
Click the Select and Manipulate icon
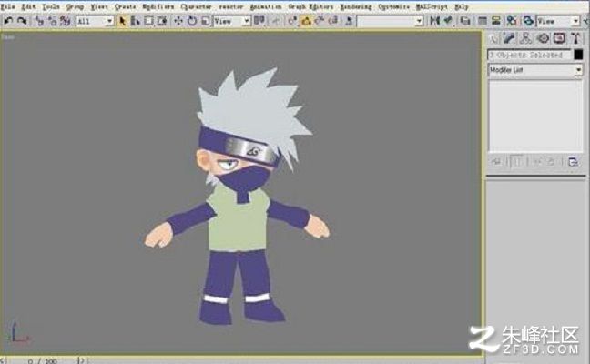(276, 21)
